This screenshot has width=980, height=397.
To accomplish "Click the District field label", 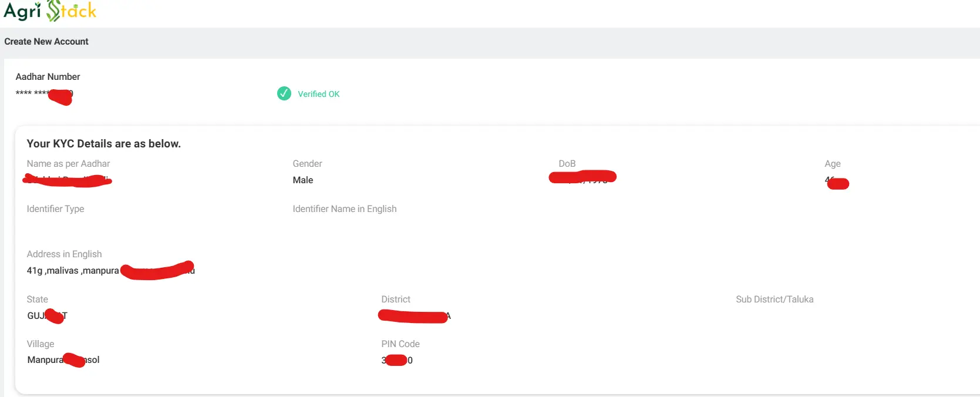I will coord(395,300).
